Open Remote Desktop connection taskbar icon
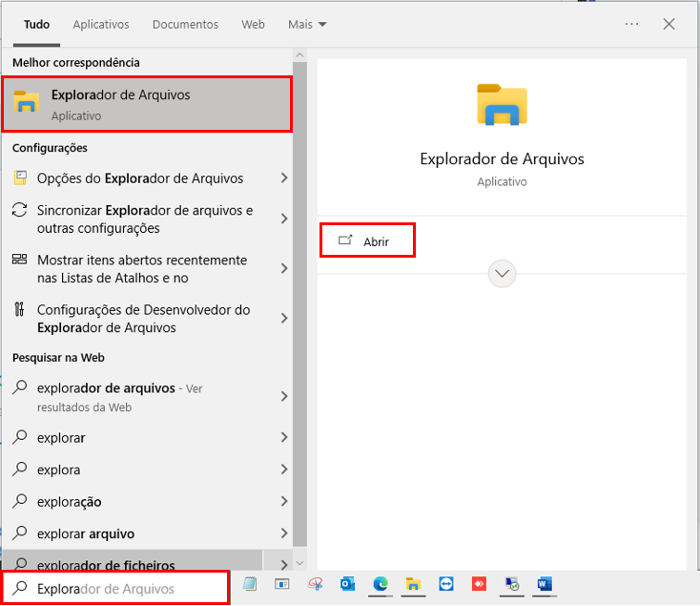The height and width of the screenshot is (606, 700). click(x=511, y=584)
